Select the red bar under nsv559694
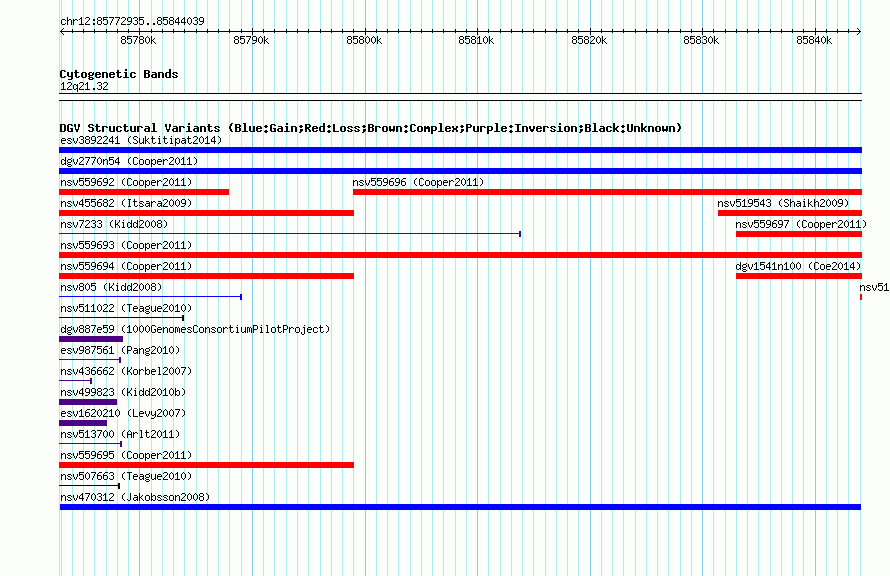This screenshot has width=890, height=576. pos(207,276)
